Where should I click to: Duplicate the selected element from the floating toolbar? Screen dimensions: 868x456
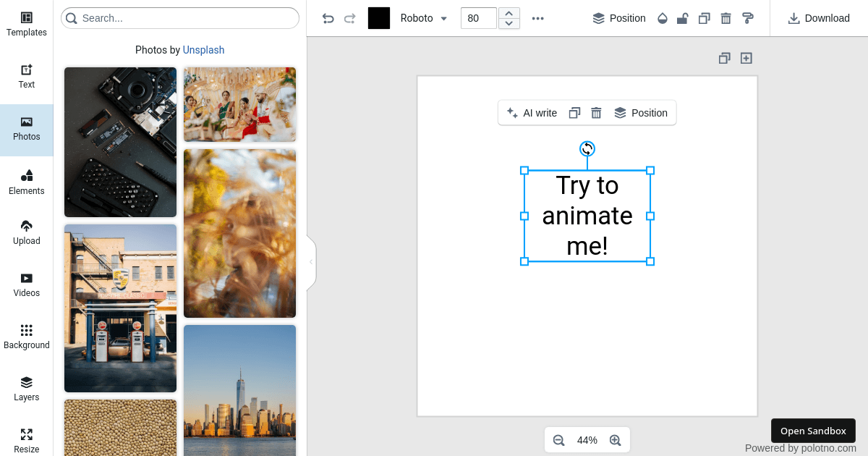pyautogui.click(x=574, y=113)
